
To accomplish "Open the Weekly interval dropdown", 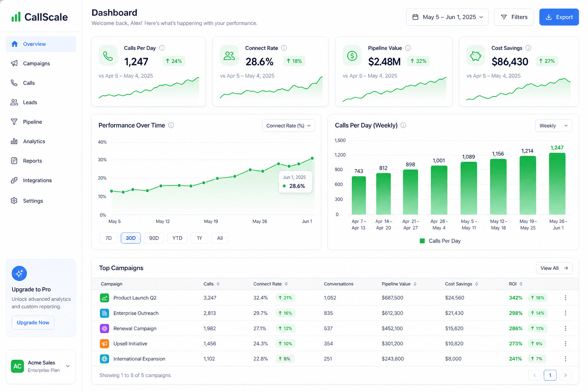I will pyautogui.click(x=554, y=126).
